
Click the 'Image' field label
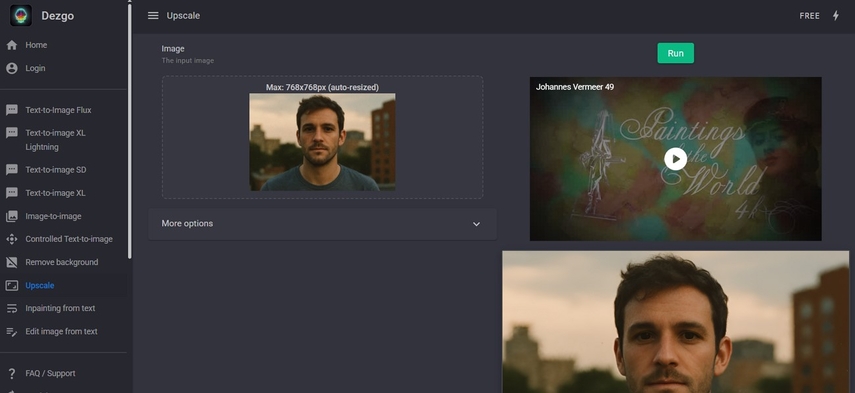pos(173,49)
